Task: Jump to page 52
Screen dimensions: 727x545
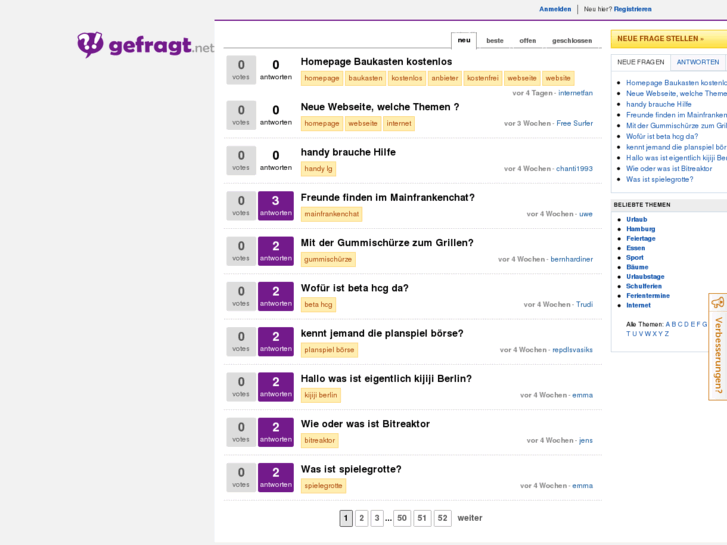Action: point(443,518)
